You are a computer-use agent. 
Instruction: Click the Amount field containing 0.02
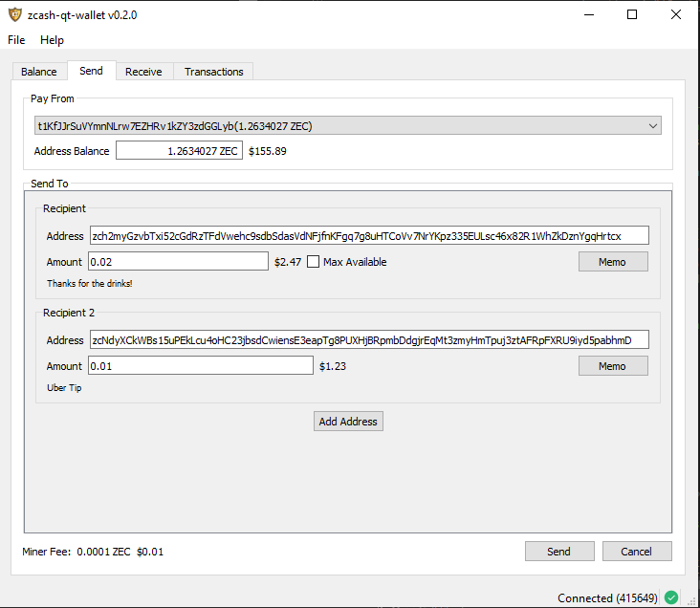178,262
